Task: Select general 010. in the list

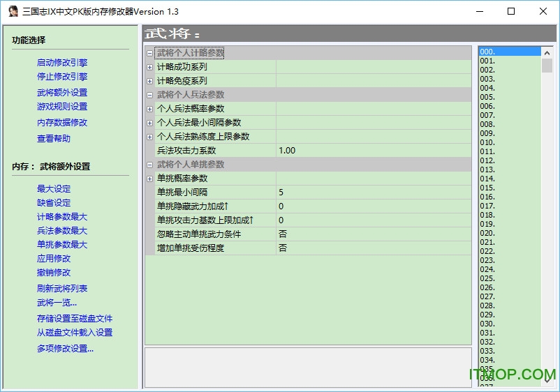Action: pyautogui.click(x=510, y=142)
